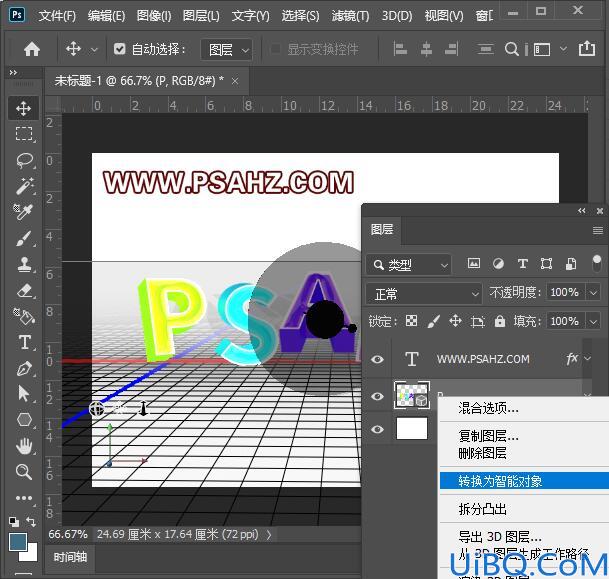609x579 pixels.
Task: Select the Zoom tool in toolbar
Action: tap(24, 472)
